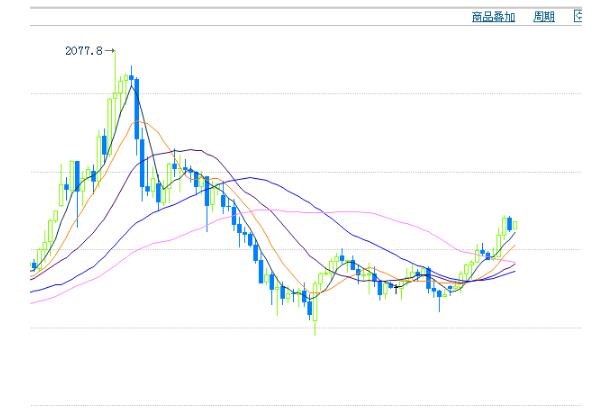Click the 2077.8 high price label
The width and height of the screenshot is (607, 408).
(82, 50)
